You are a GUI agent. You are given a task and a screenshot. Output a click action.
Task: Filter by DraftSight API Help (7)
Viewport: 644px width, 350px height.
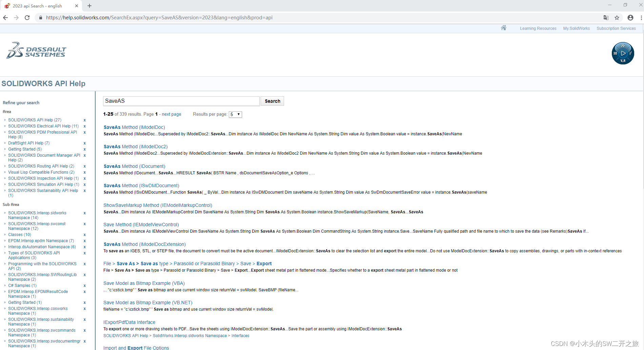pyautogui.click(x=29, y=143)
